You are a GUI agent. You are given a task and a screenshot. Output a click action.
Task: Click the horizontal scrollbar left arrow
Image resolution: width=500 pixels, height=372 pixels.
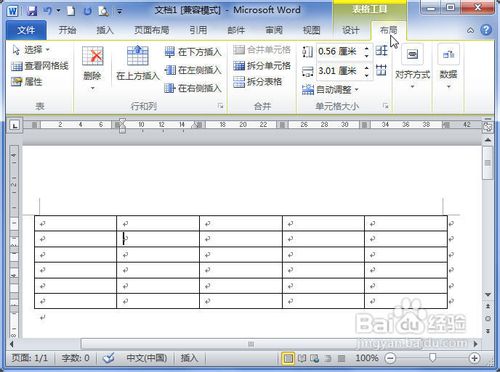pyautogui.click(x=12, y=343)
